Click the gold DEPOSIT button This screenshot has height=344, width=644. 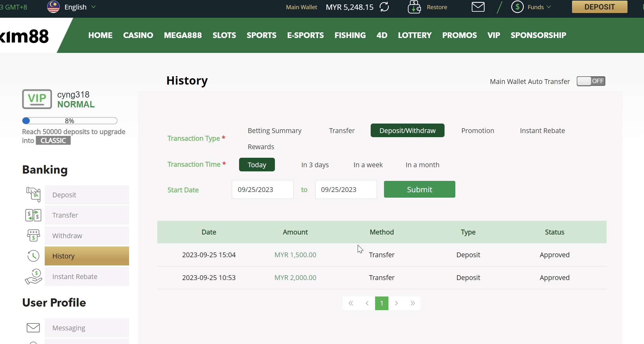[x=599, y=7]
